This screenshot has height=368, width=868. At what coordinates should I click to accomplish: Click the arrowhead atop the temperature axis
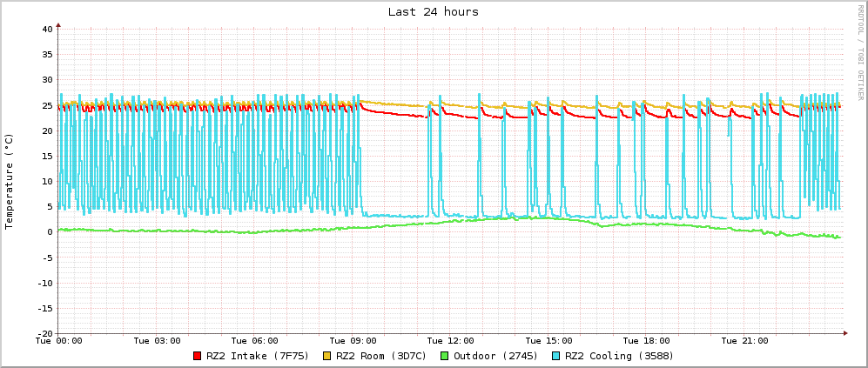[x=58, y=25]
